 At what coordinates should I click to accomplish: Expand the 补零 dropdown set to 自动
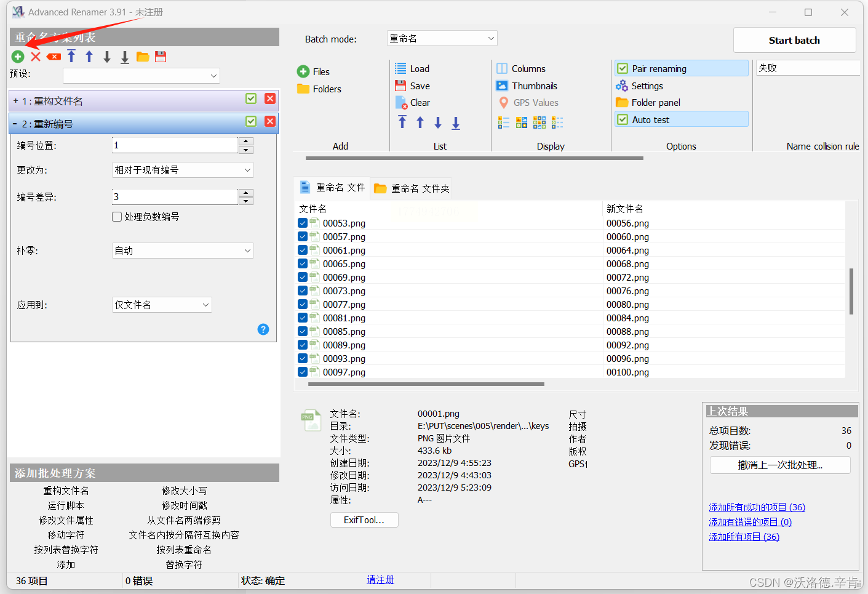click(x=183, y=251)
